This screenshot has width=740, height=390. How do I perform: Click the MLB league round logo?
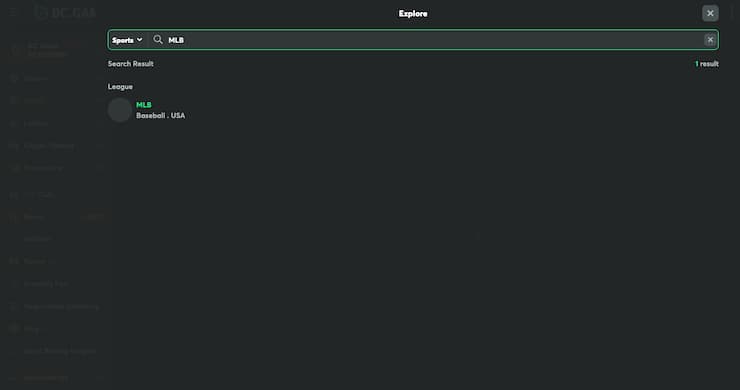(x=120, y=110)
